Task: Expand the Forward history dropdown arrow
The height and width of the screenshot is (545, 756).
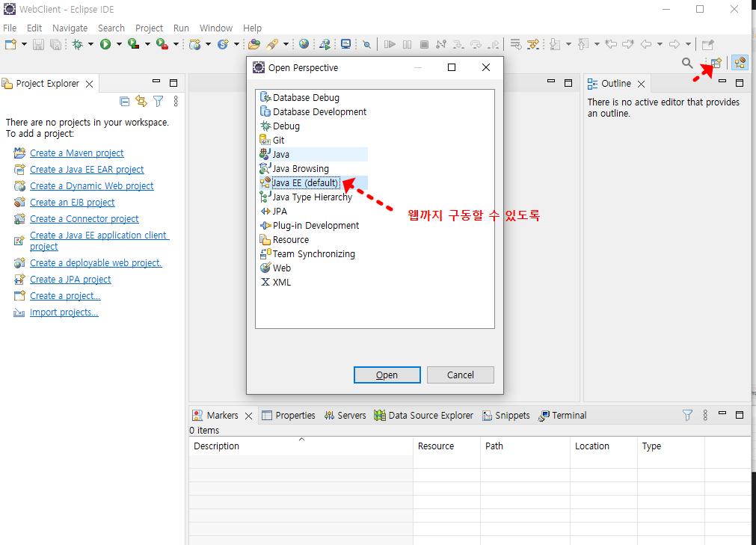Action: click(688, 44)
